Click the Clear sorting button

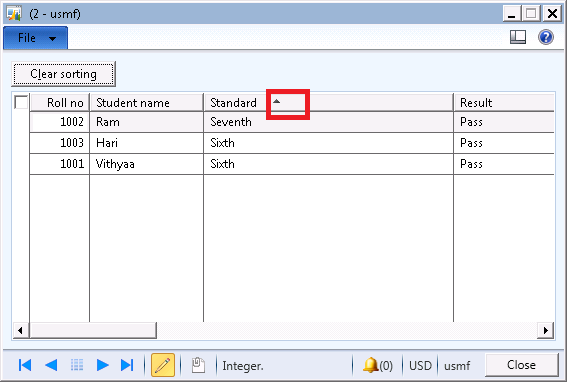click(64, 74)
